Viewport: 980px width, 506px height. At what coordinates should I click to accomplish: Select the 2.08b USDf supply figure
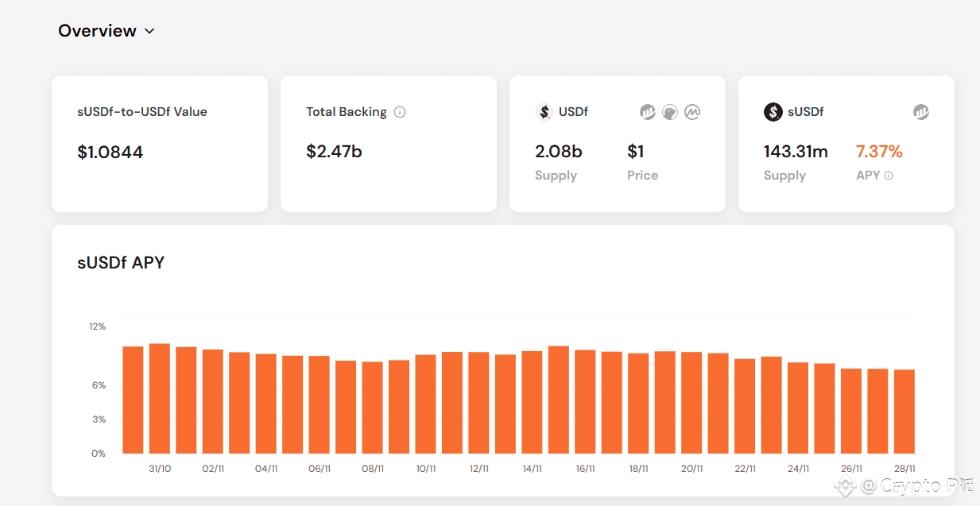[559, 152]
